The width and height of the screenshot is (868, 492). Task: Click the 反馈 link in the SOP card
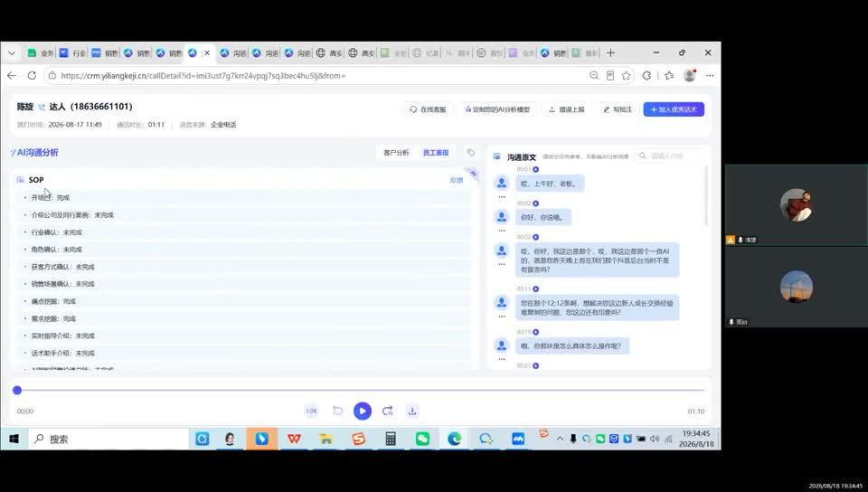tap(456, 180)
